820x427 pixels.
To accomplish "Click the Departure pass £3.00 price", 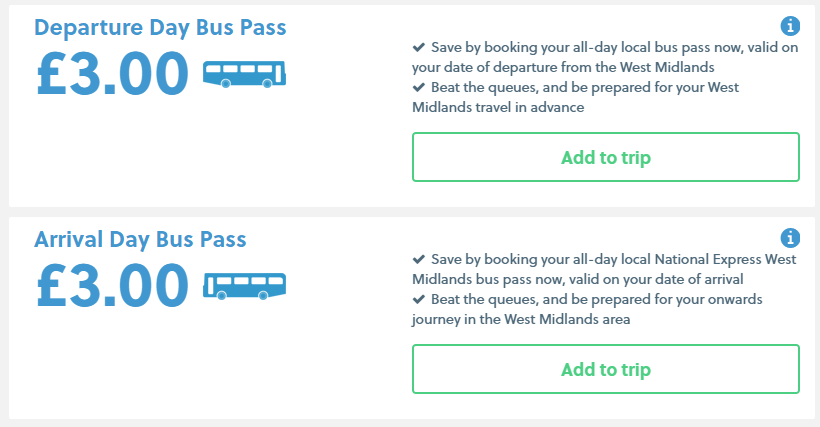I will click(x=112, y=74).
